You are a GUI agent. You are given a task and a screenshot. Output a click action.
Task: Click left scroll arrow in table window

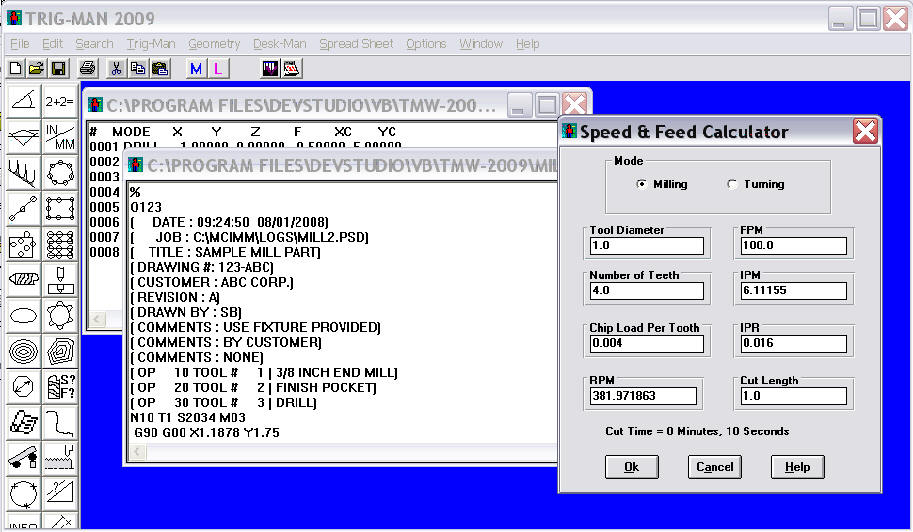pos(97,319)
